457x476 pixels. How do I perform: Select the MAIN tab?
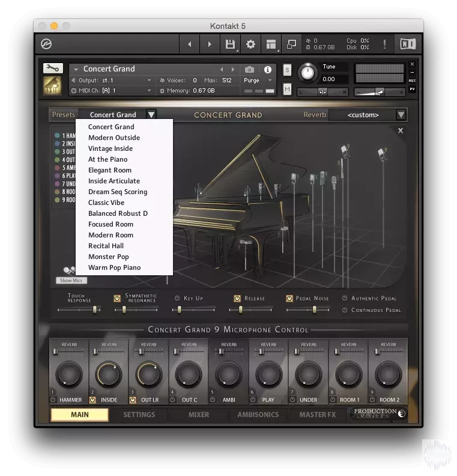pos(80,415)
